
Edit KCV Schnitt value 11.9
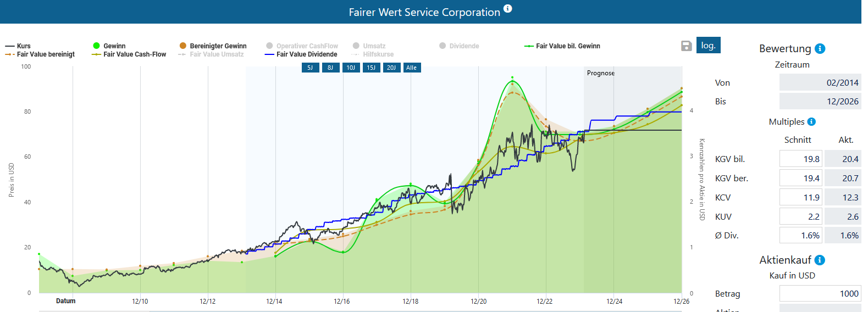coord(800,197)
